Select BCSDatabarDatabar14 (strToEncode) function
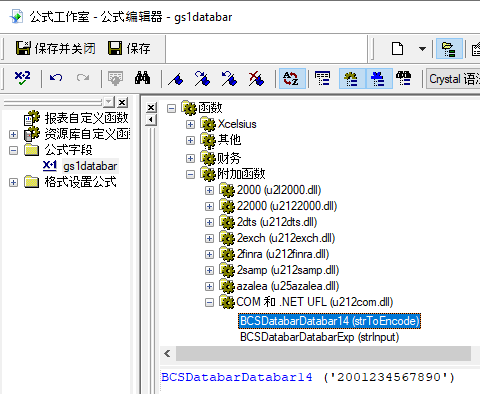This screenshot has height=394, width=480. point(329,321)
